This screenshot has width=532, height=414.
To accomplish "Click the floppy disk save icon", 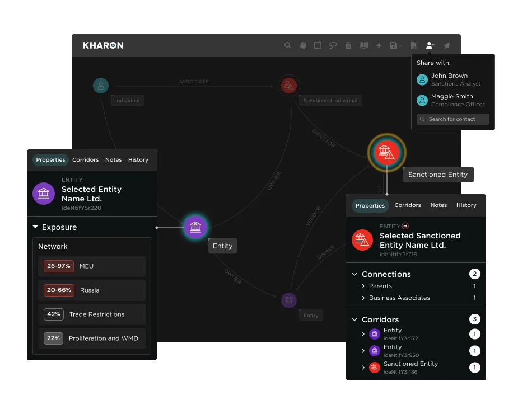I will (393, 45).
